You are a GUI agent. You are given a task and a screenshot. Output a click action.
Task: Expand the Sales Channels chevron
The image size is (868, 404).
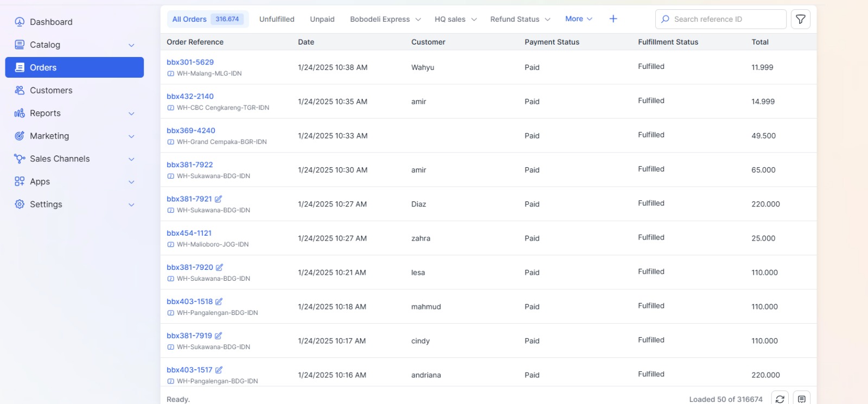[131, 159]
